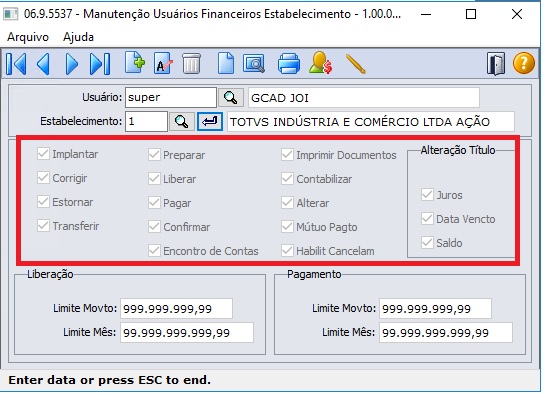Toggle the Juros checkbox
This screenshot has height=394, width=545.
click(x=427, y=195)
